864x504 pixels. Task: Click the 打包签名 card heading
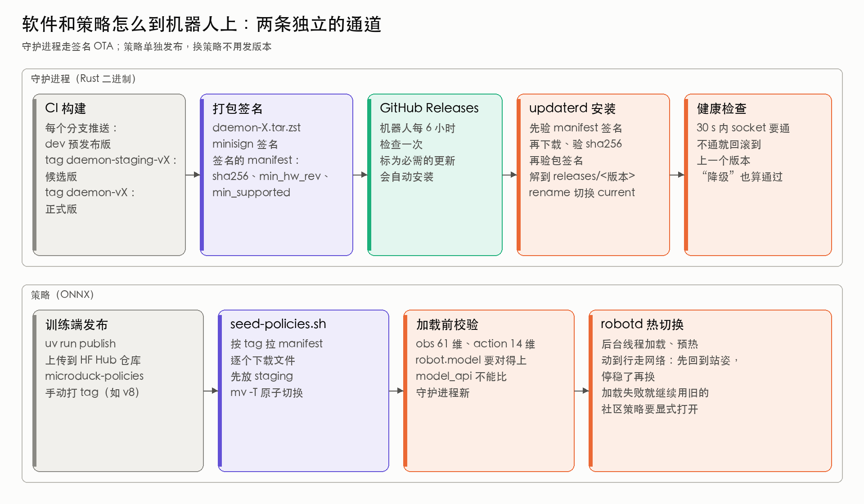237,108
